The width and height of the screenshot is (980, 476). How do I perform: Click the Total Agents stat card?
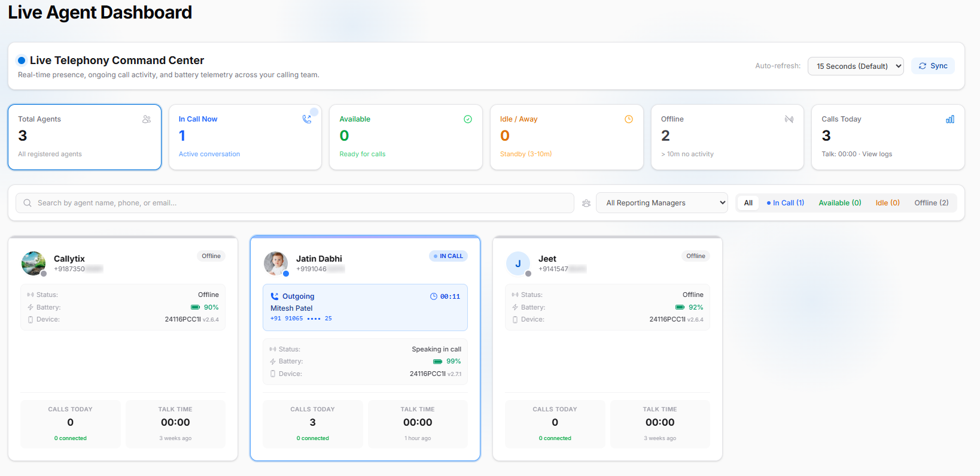click(x=84, y=137)
